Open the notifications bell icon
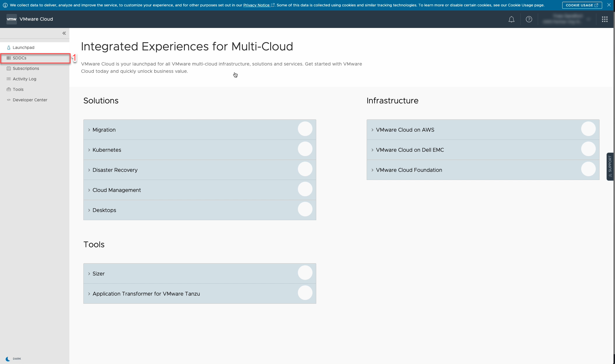Image resolution: width=615 pixels, height=364 pixels. [511, 19]
